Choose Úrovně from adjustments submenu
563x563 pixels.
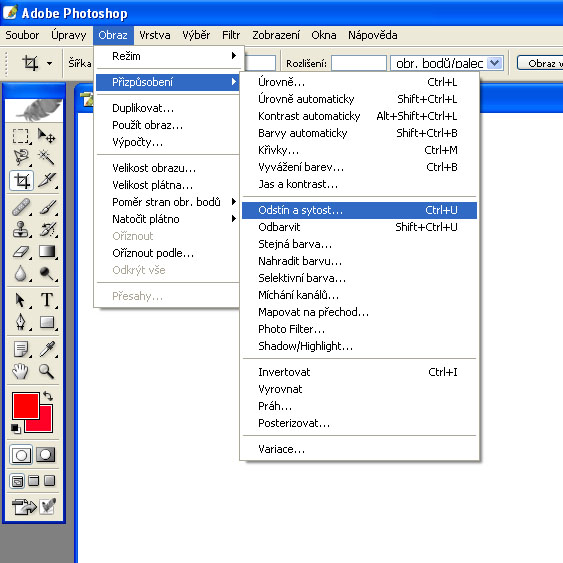click(x=359, y=82)
